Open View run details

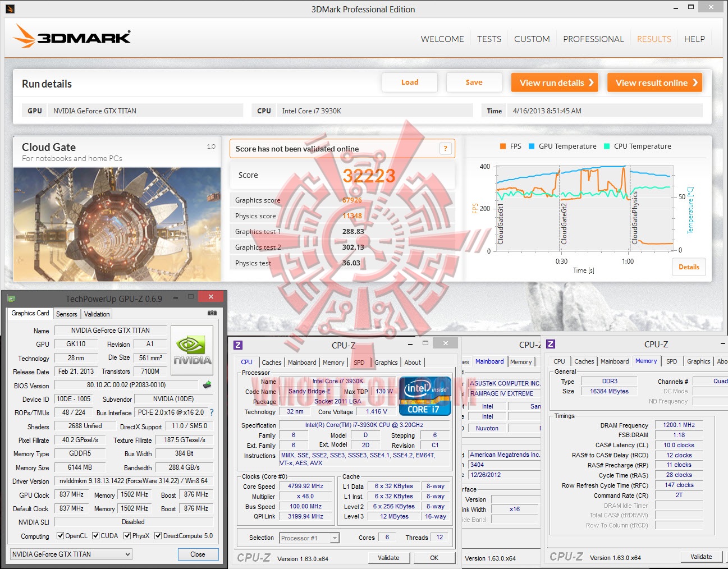click(x=555, y=82)
